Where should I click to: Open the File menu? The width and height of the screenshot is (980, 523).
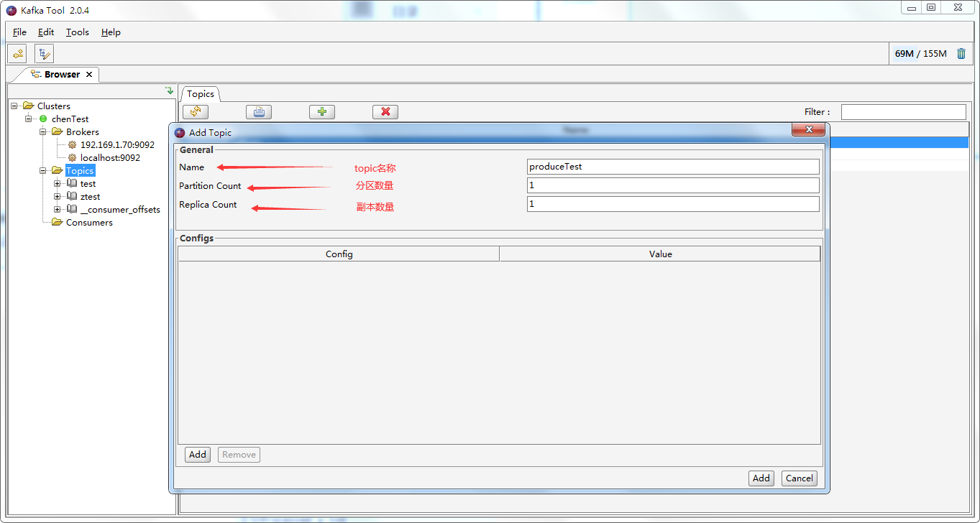click(x=19, y=32)
